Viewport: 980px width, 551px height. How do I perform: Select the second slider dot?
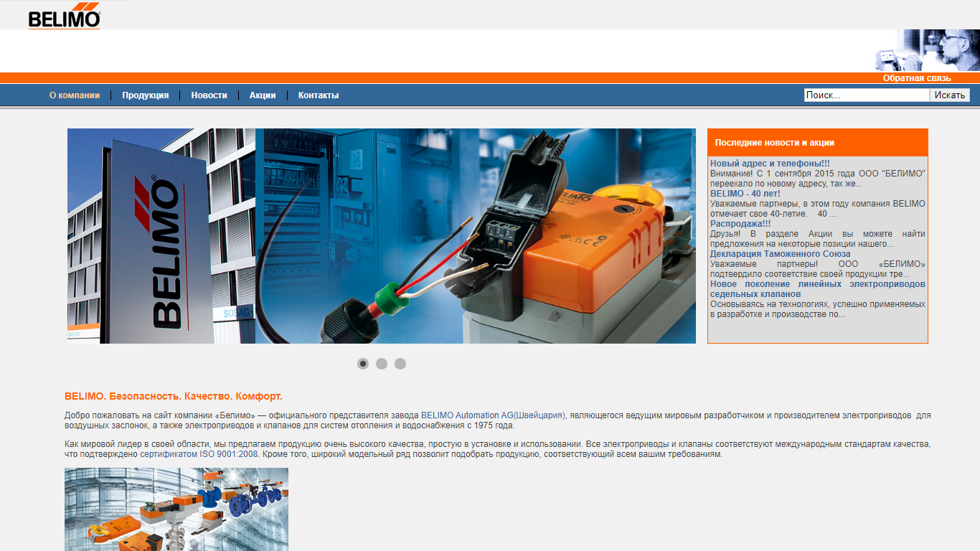pyautogui.click(x=382, y=364)
